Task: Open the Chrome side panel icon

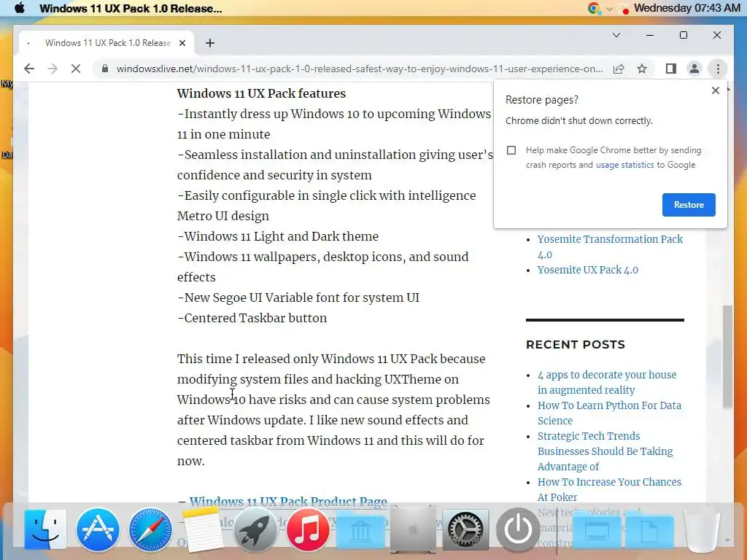Action: pos(671,69)
